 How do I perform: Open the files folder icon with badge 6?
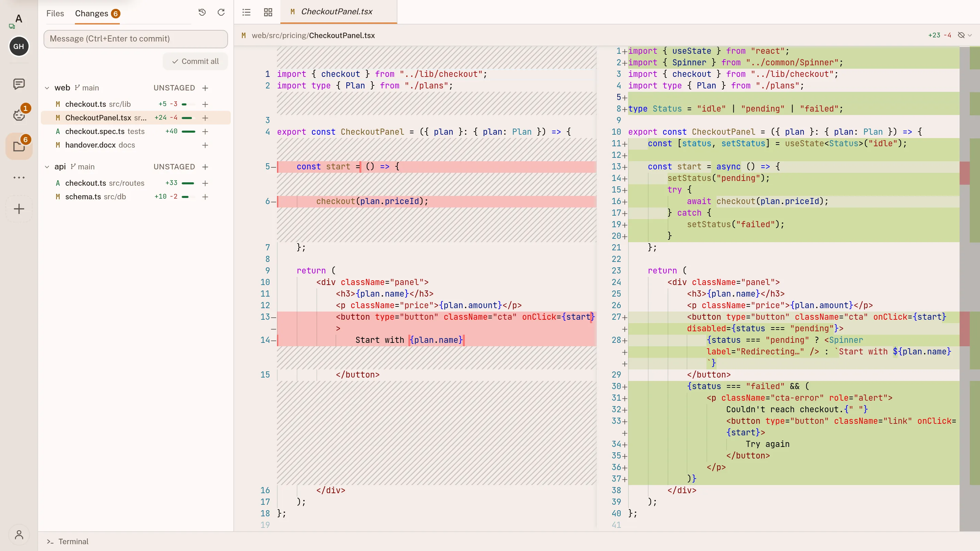pyautogui.click(x=19, y=146)
